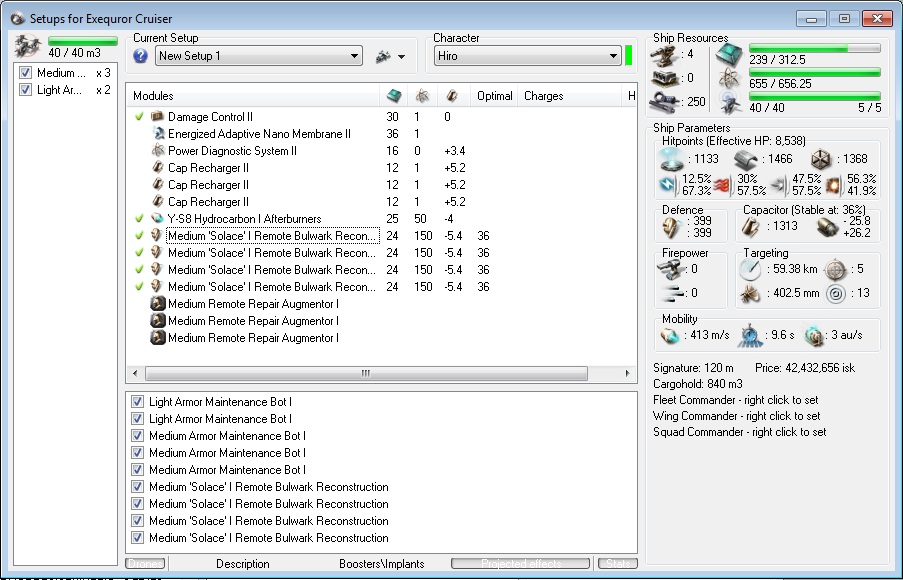Open the ship icon dropdown arrow
The width and height of the screenshot is (903, 580).
click(401, 56)
